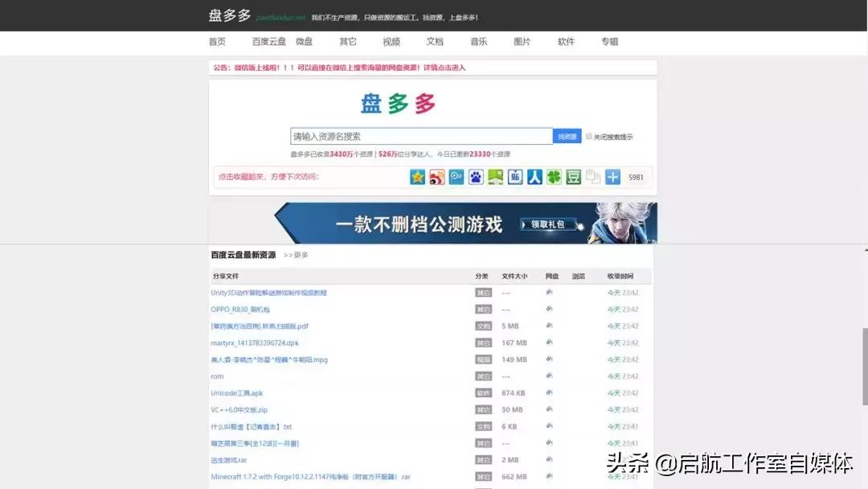Open the Baidu Tieba share icon

tap(516, 177)
